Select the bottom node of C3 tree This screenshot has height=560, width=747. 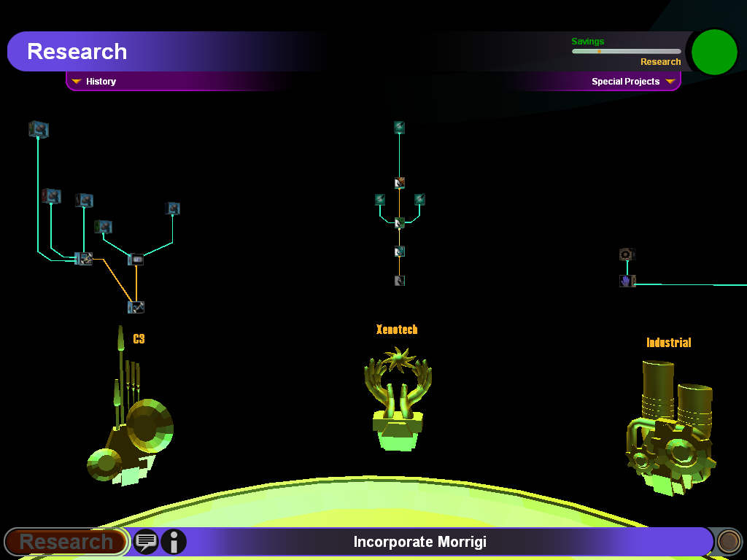[x=136, y=307]
